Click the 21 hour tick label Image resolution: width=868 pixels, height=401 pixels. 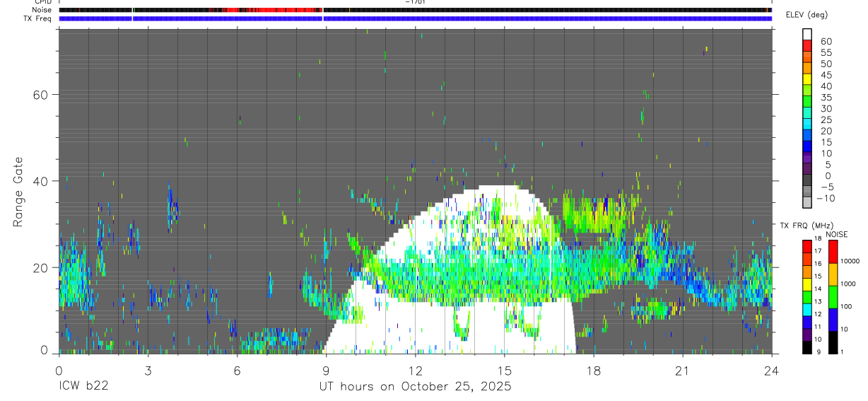click(x=682, y=371)
